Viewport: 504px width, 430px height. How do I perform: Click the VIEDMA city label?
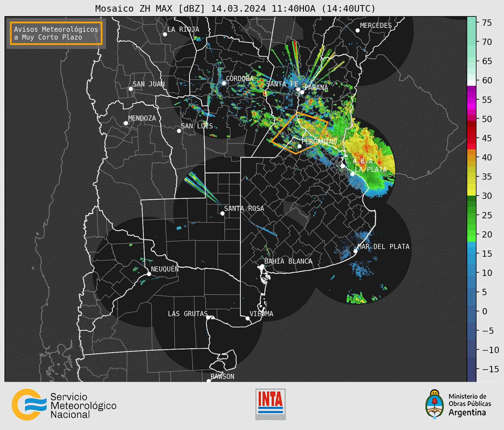(x=261, y=314)
